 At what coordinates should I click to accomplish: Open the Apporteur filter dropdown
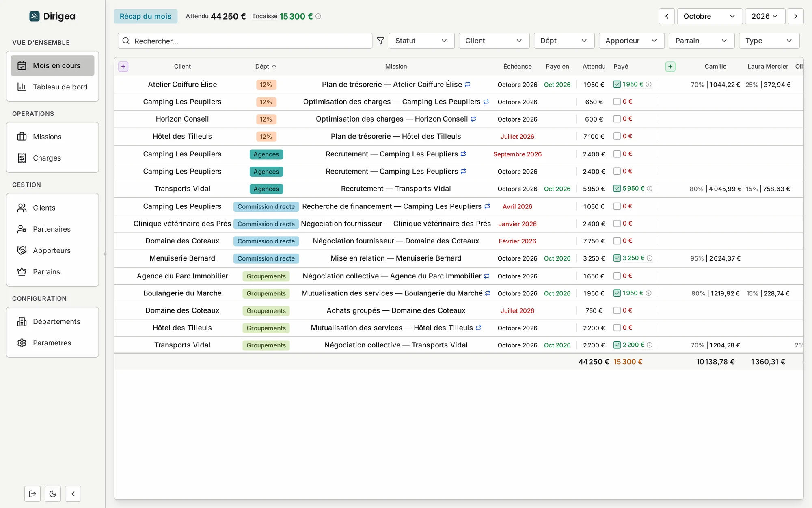click(631, 41)
